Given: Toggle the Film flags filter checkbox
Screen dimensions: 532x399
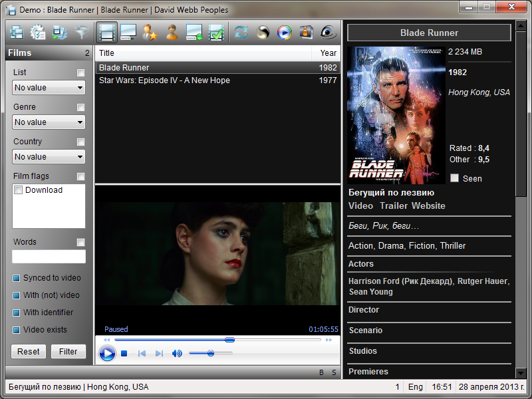Looking at the screenshot, I should [80, 176].
